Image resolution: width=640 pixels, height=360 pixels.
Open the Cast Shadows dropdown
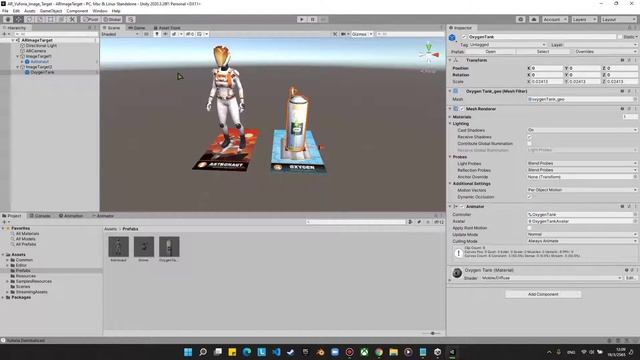pos(582,130)
